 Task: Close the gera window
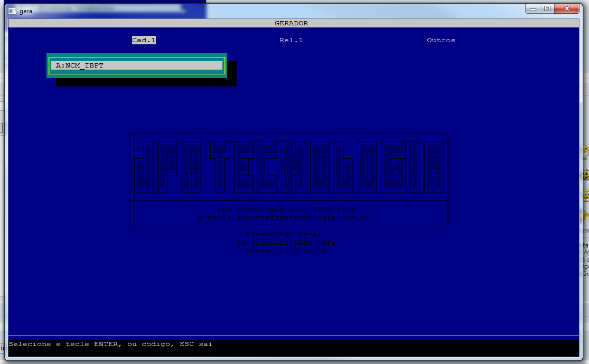(567, 8)
